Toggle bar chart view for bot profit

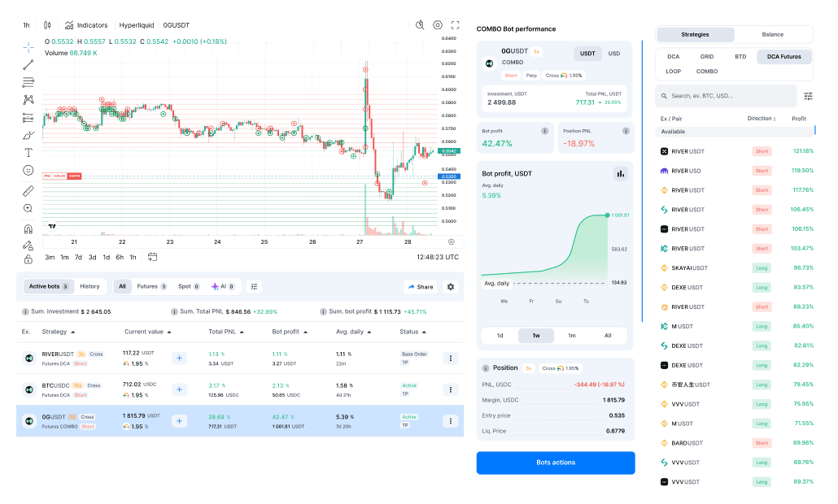(621, 173)
